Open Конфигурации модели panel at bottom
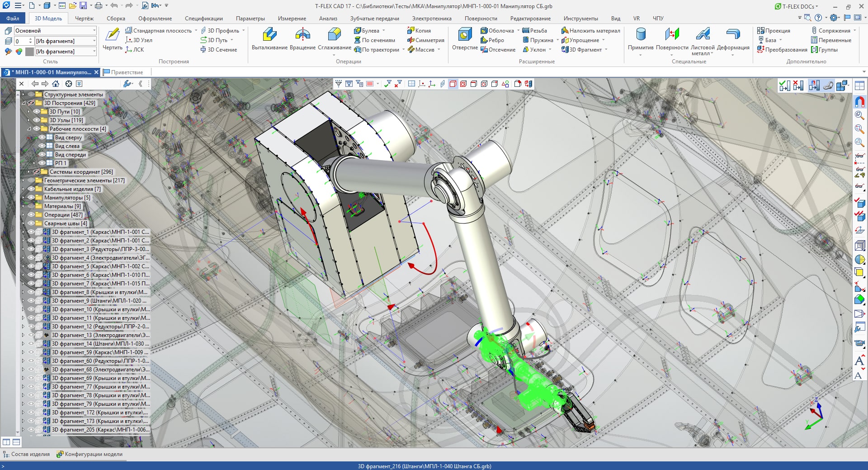 point(90,454)
